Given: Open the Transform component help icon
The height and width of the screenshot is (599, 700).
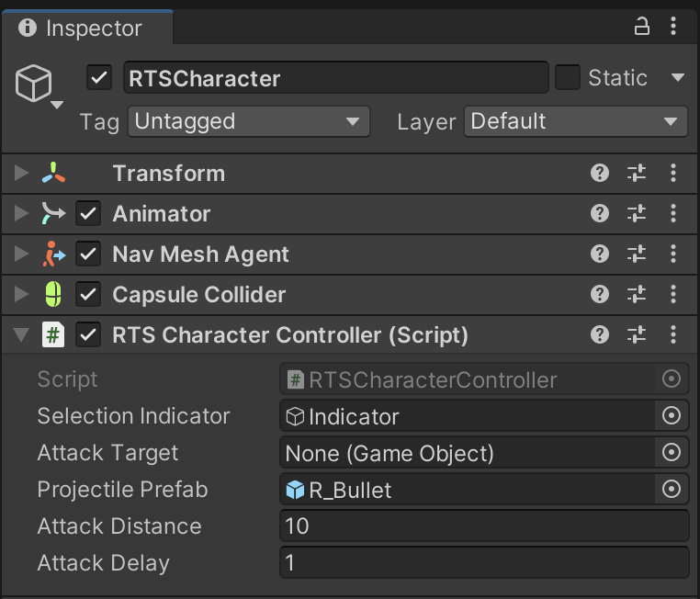Looking at the screenshot, I should tap(600, 173).
